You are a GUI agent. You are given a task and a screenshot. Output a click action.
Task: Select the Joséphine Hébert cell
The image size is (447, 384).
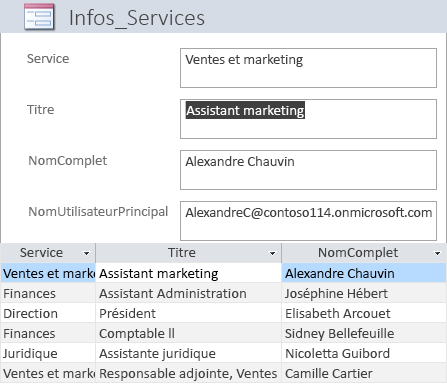(x=364, y=293)
